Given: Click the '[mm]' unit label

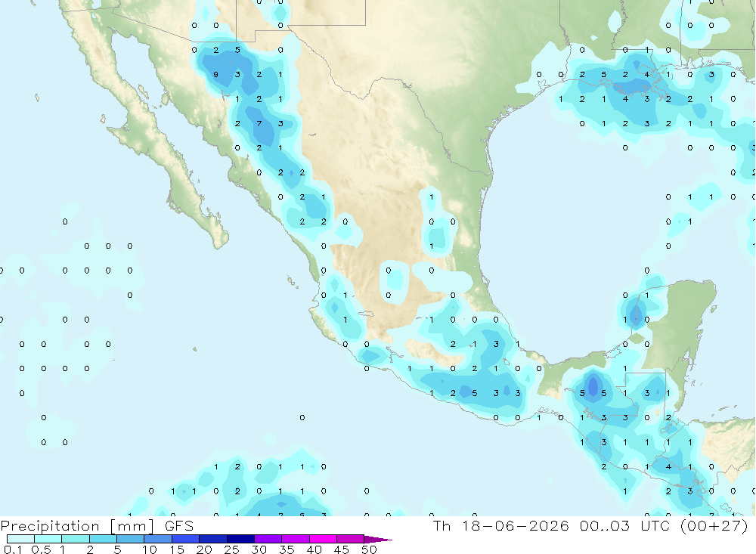Looking at the screenshot, I should coord(132,526).
